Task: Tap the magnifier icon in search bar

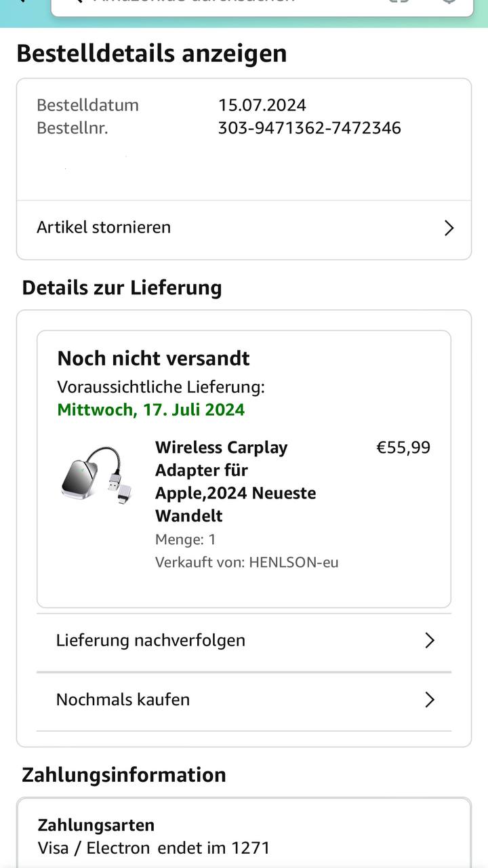Action: coord(78,2)
